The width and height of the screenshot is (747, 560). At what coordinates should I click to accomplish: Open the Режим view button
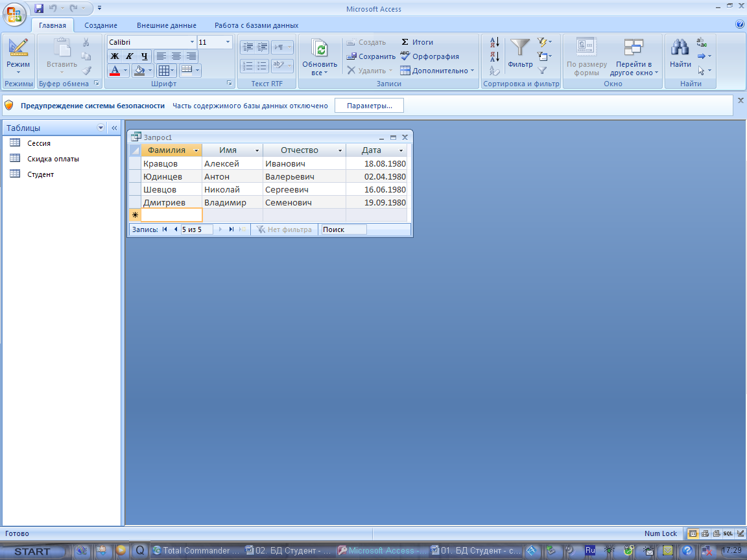pyautogui.click(x=18, y=55)
